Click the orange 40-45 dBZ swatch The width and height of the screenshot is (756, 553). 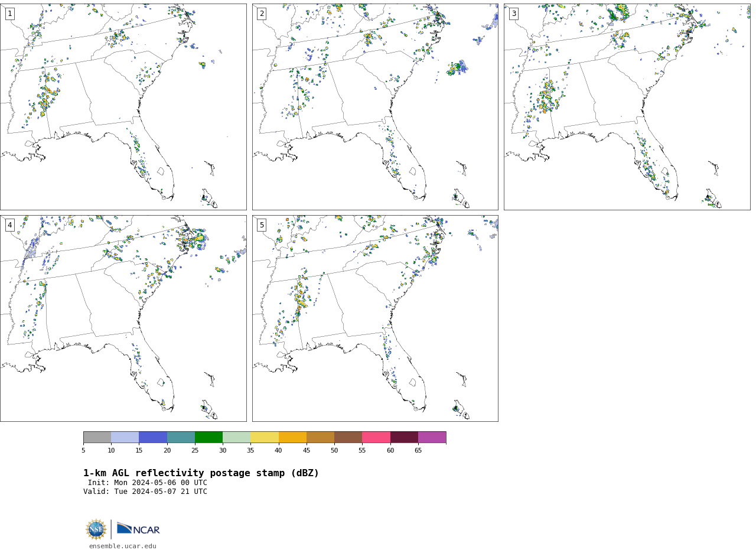[292, 437]
